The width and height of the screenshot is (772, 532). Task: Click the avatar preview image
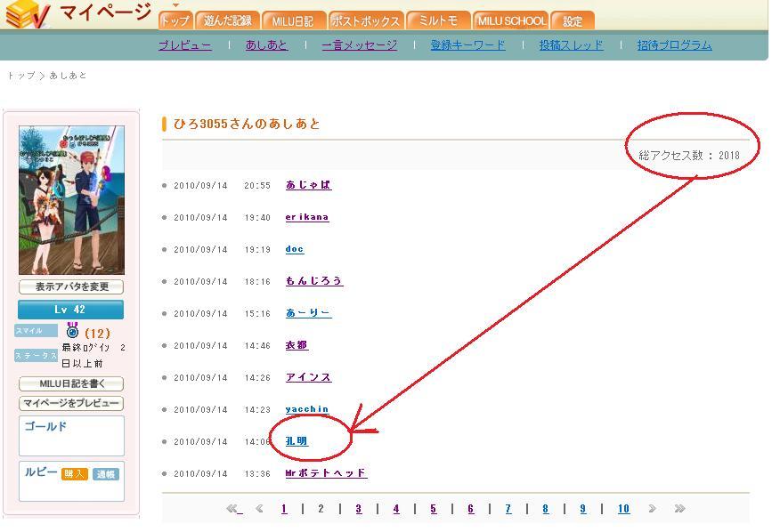[x=71, y=200]
